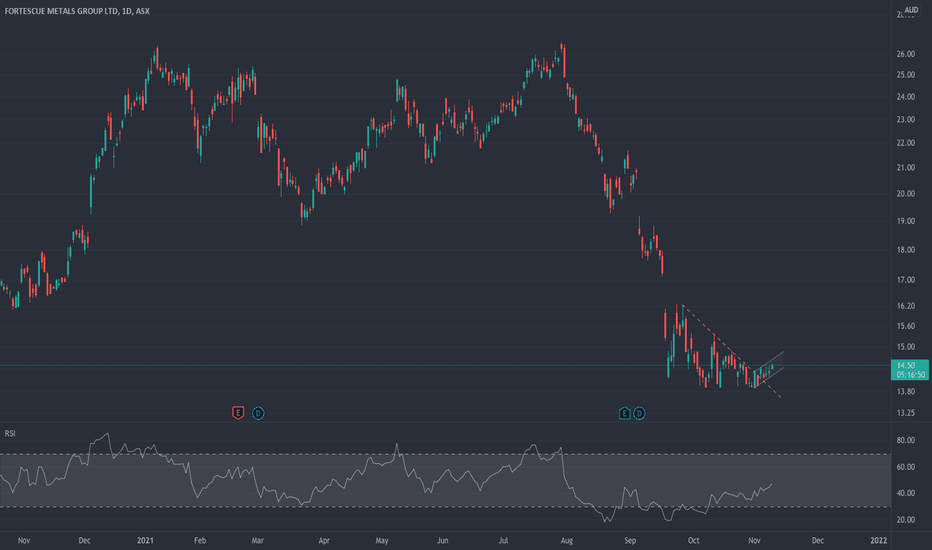Screen dimensions: 932x550
Task: Click the red E earnings marker
Action: pos(238,413)
